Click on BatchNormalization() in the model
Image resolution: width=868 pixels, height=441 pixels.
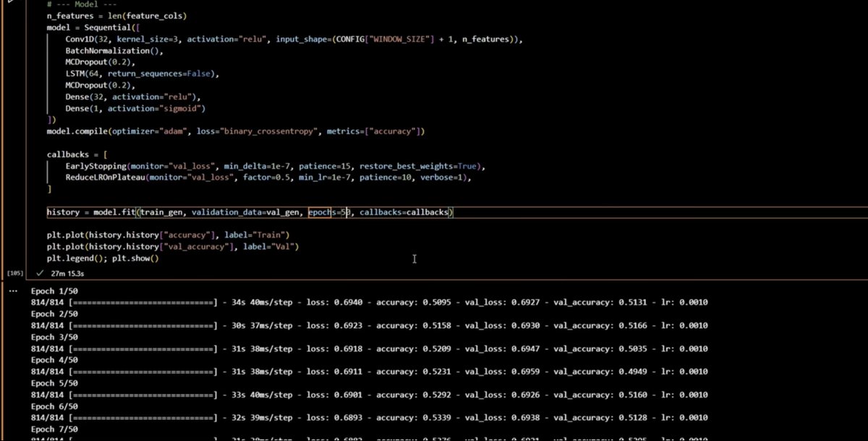tap(114, 51)
